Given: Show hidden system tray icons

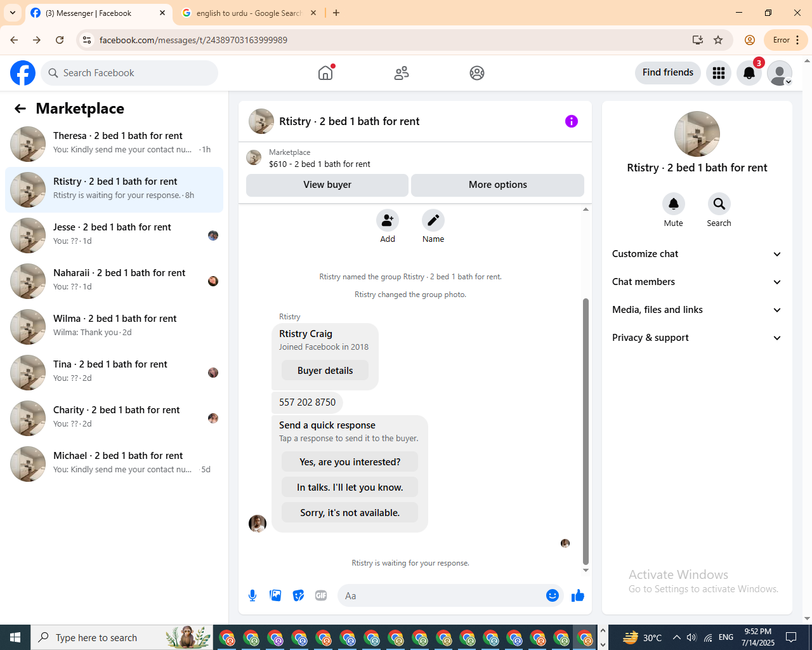Looking at the screenshot, I should pos(676,637).
